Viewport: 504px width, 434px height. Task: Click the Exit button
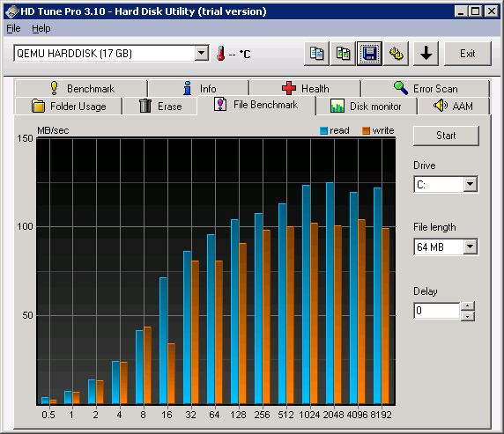tap(467, 54)
